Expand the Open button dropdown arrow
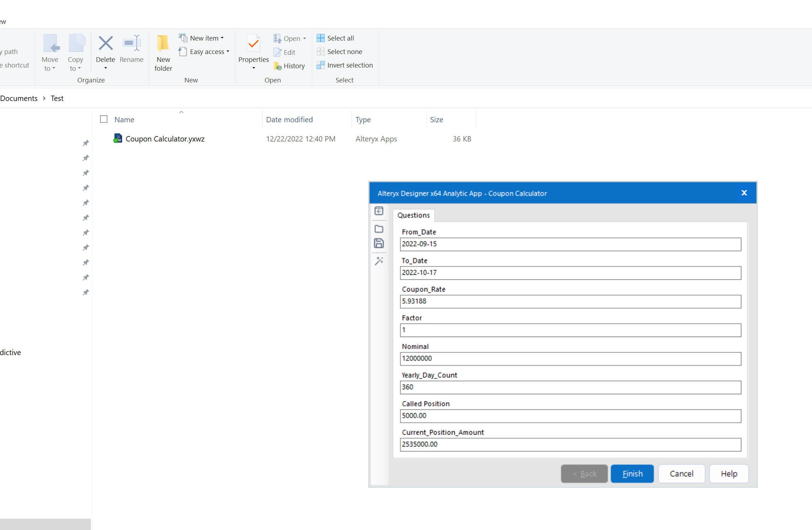Screen dimensions: 812x530 (x=305, y=38)
